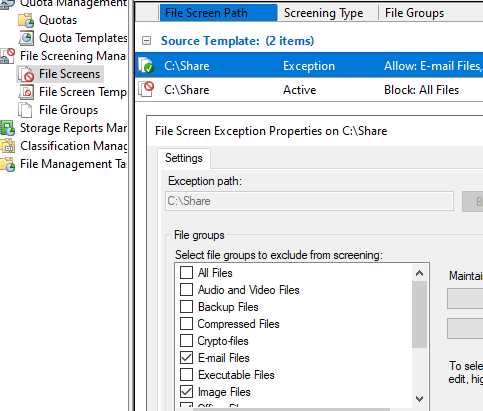Viewport: 483px width, 411px height.
Task: Check the Executable Files group
Action: [x=186, y=374]
